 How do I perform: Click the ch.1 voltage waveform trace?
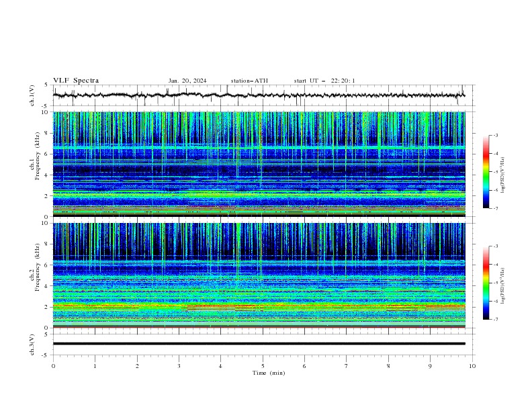[259, 95]
